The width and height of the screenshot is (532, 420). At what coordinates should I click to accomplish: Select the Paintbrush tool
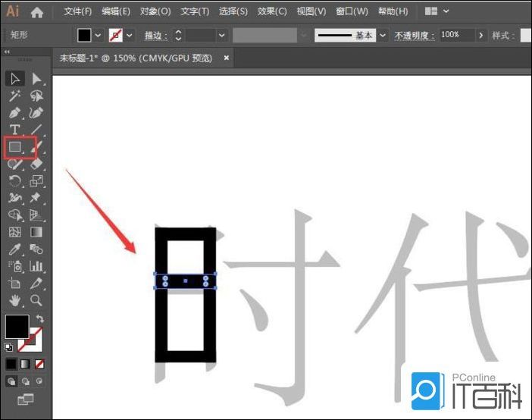coord(36,147)
